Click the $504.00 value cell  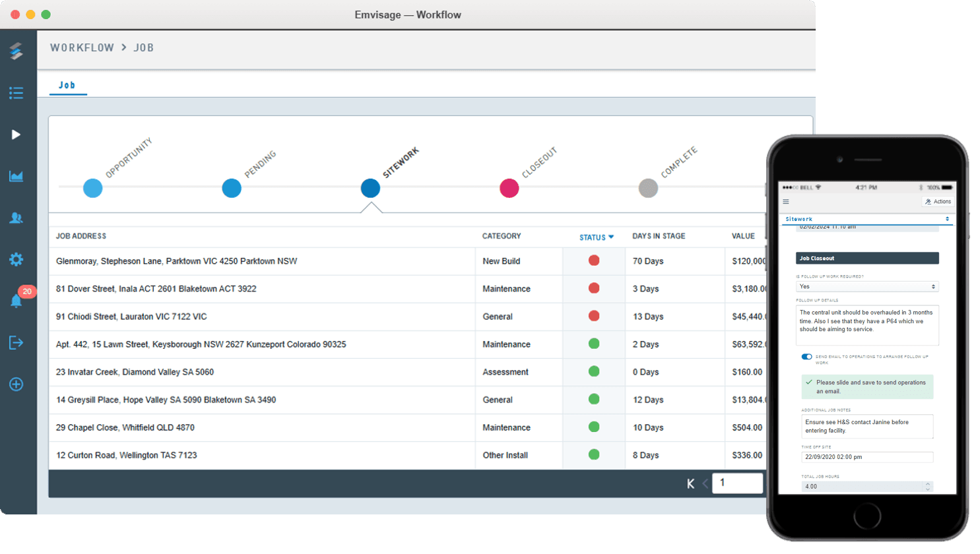pyautogui.click(x=747, y=427)
